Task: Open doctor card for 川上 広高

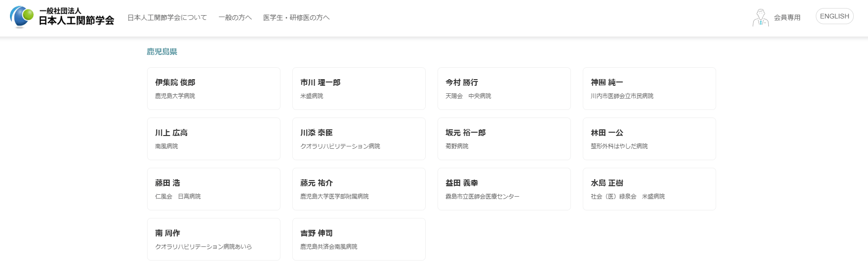Action: coord(214,139)
